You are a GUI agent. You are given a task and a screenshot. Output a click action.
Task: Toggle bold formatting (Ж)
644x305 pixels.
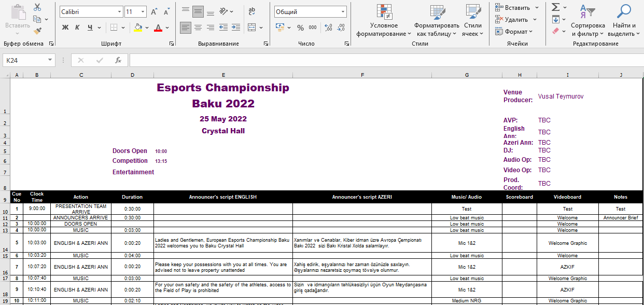(x=65, y=27)
